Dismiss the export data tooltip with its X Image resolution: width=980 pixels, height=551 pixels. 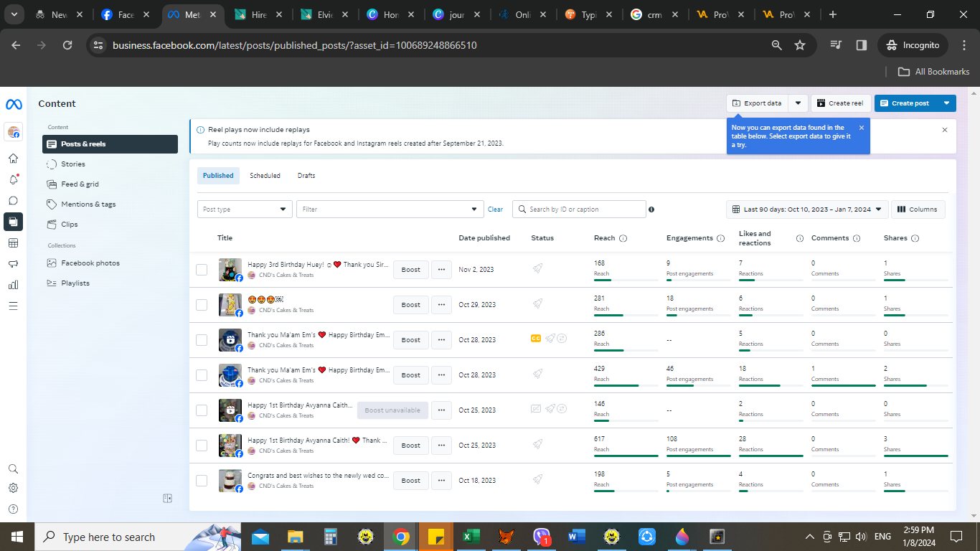tap(862, 128)
